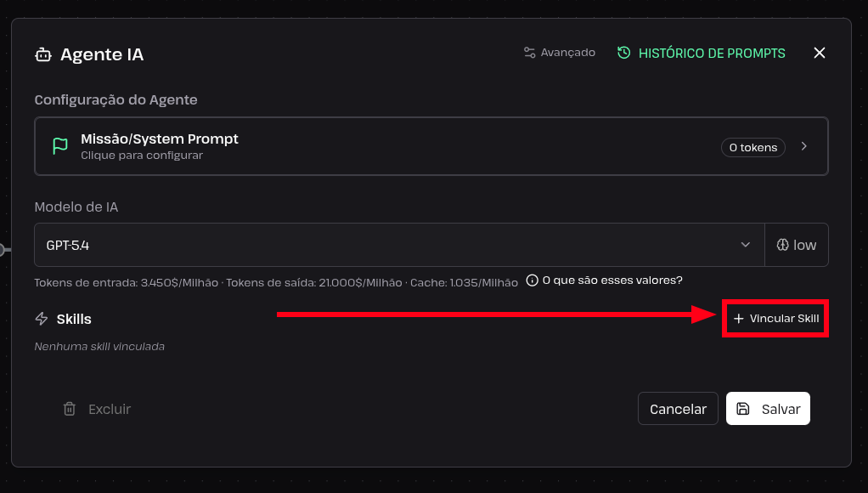Toggle the Avançado mode option

[x=560, y=53]
